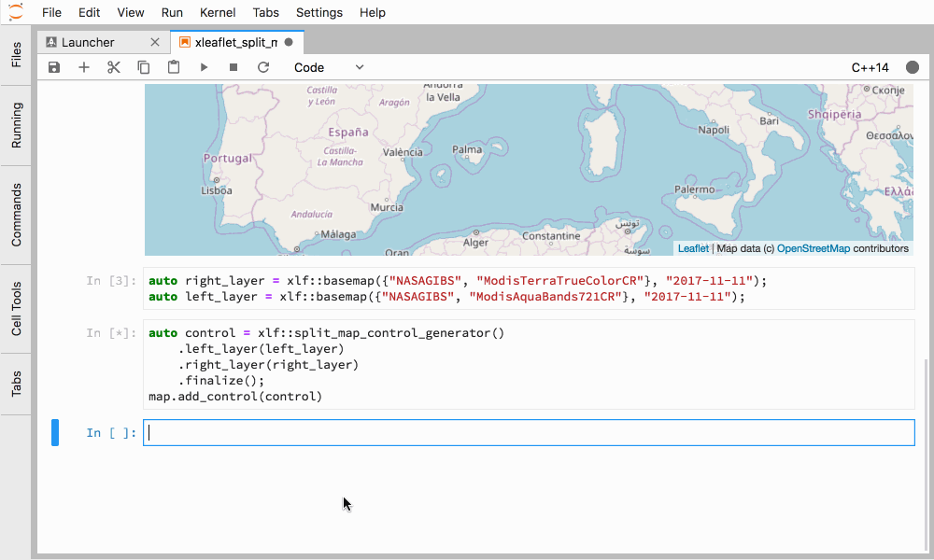The height and width of the screenshot is (560, 934).
Task: Click map.add_control(control) code line
Action: click(x=235, y=397)
